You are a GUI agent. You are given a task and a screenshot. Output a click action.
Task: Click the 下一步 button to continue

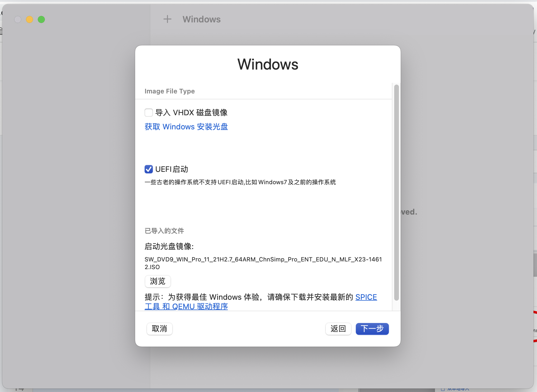[372, 329]
